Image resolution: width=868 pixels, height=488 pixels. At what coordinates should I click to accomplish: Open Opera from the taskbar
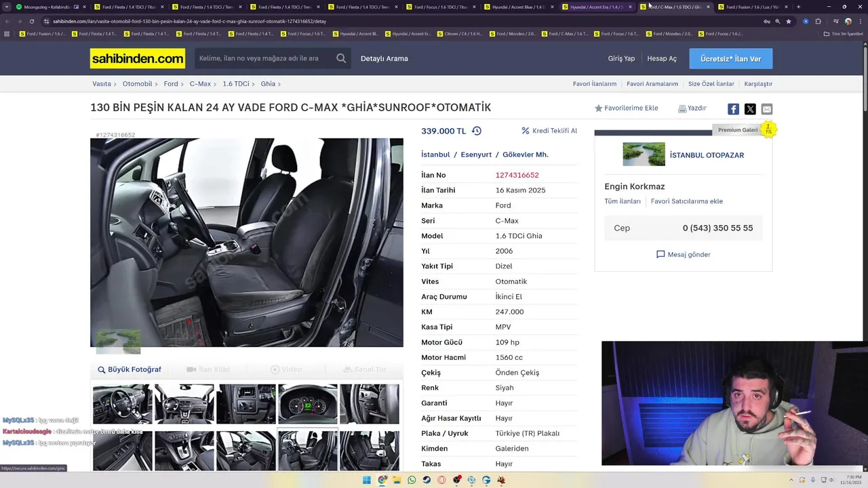coord(441,480)
